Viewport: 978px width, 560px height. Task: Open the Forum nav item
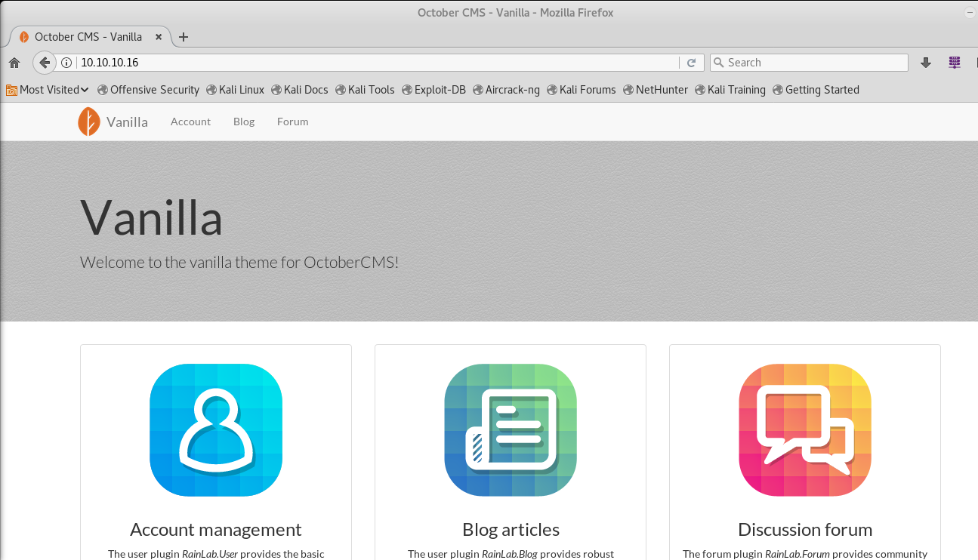pyautogui.click(x=292, y=122)
